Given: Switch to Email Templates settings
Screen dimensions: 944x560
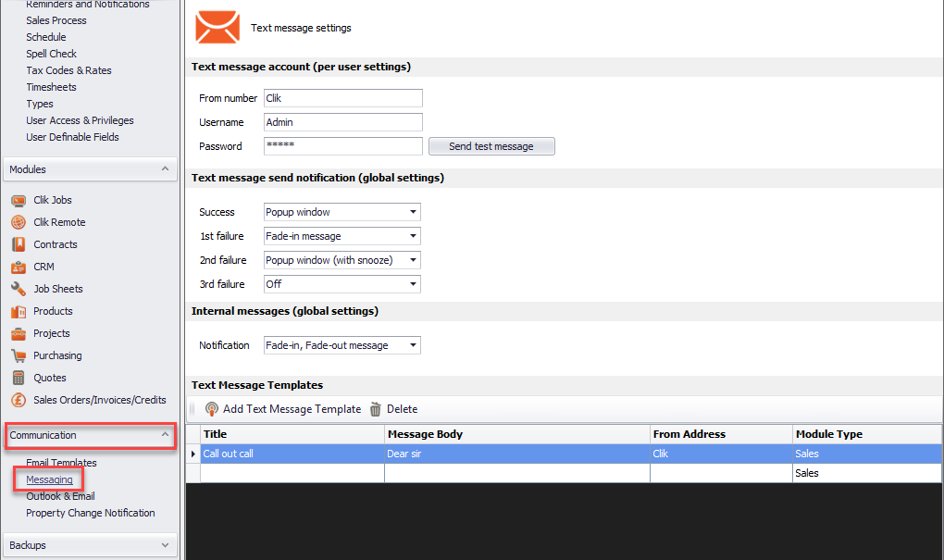Looking at the screenshot, I should (60, 462).
